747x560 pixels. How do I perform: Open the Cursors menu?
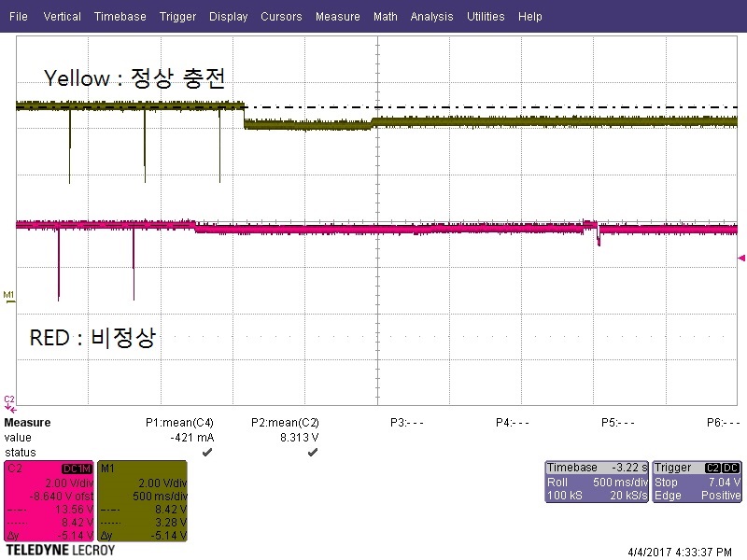click(x=281, y=16)
